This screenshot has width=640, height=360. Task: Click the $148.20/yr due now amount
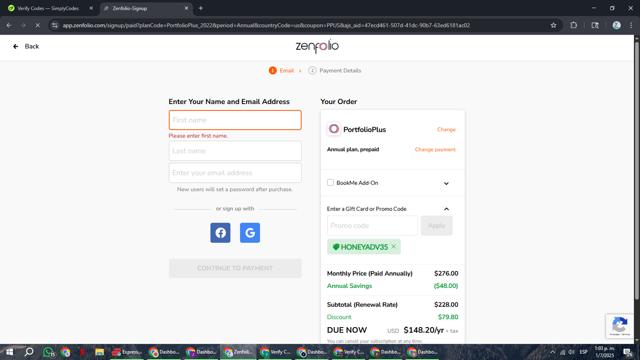coord(424,330)
